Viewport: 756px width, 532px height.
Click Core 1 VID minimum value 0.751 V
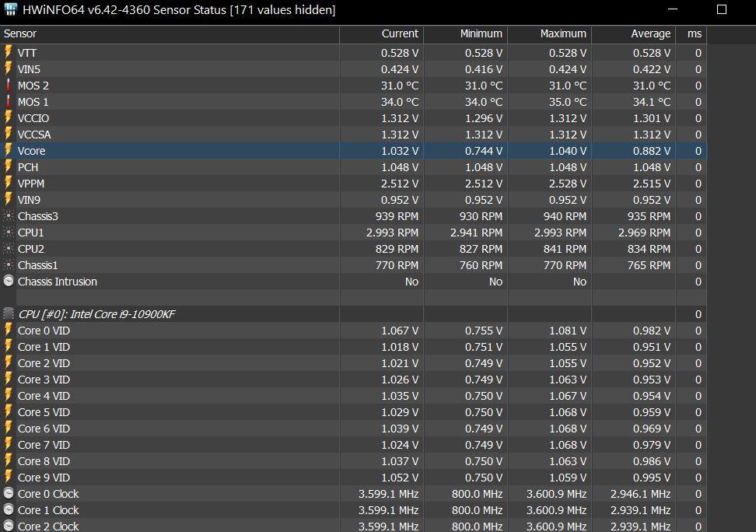coord(484,347)
